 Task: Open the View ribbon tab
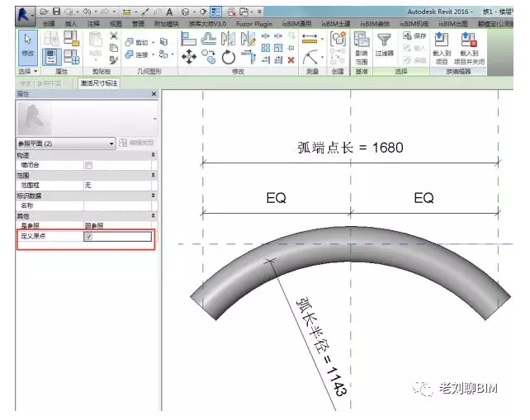116,23
